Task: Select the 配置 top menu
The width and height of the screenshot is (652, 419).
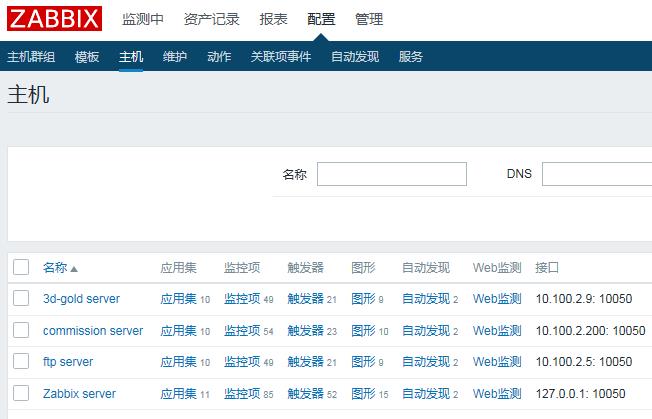Action: tap(321, 19)
